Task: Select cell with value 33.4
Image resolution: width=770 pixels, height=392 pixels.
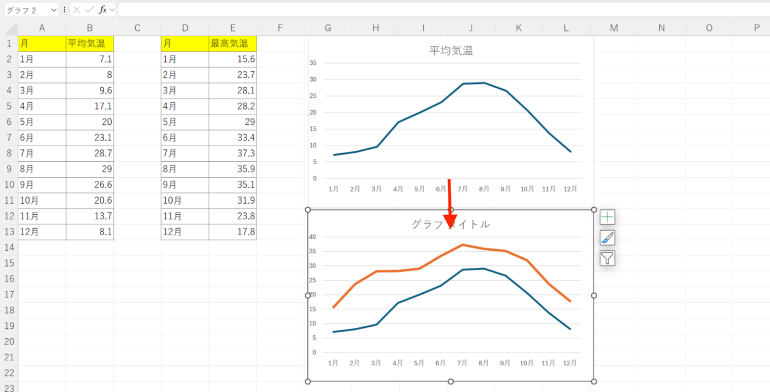Action: click(232, 138)
